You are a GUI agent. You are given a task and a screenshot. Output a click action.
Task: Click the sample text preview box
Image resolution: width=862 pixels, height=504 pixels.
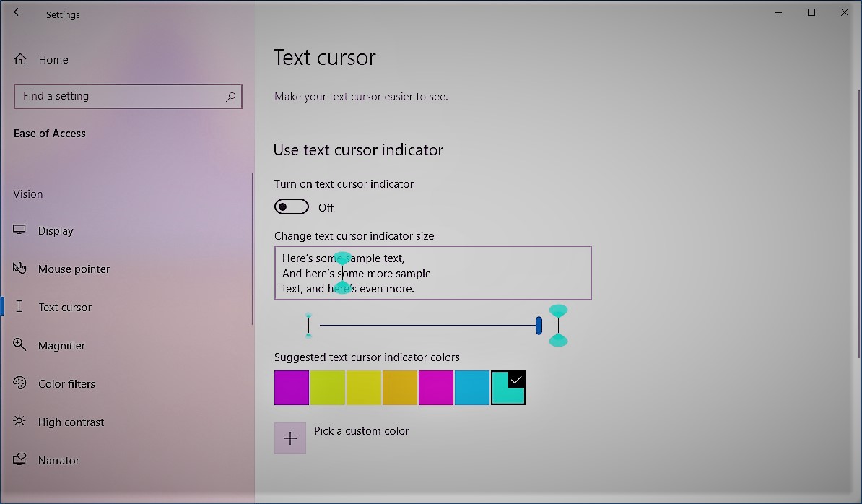click(x=433, y=273)
